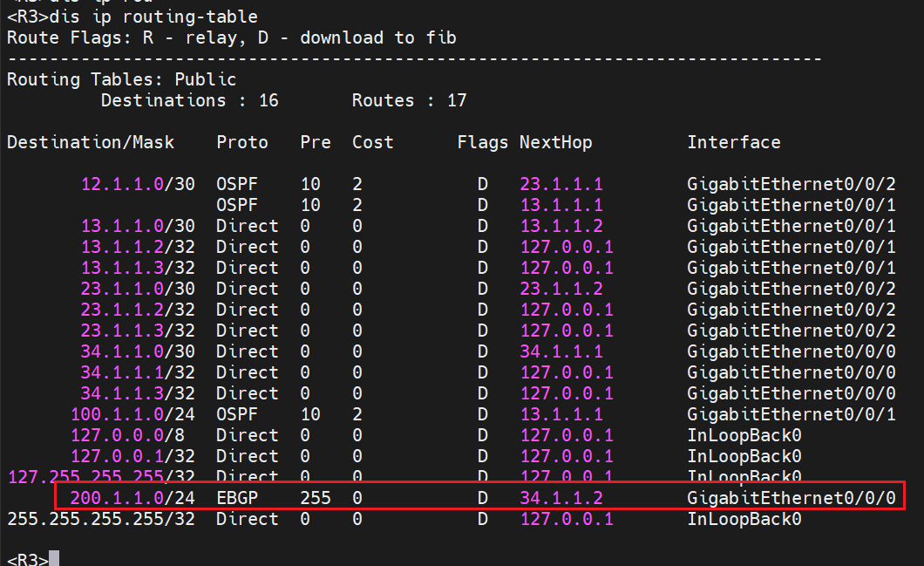Click the Destination/Mask column header
The image size is (924, 566).
[x=91, y=142]
